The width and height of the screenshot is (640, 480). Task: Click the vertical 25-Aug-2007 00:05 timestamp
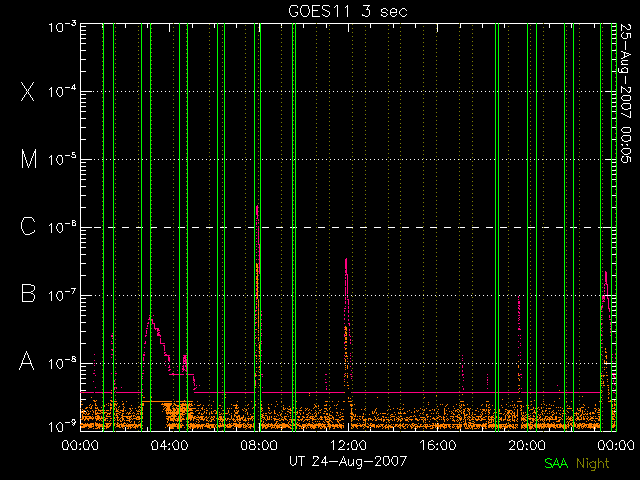click(x=626, y=93)
